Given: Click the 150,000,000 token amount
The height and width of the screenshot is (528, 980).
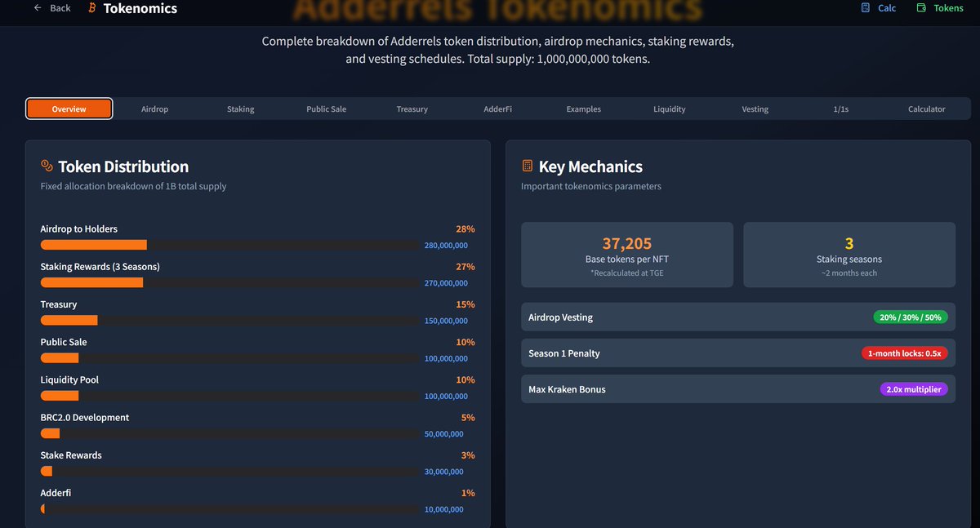Looking at the screenshot, I should 446,321.
